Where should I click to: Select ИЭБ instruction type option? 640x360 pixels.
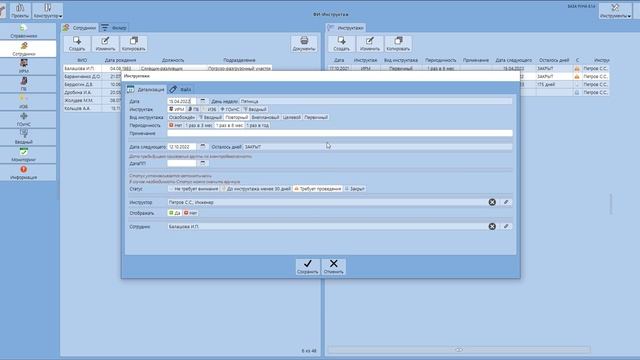(209, 109)
